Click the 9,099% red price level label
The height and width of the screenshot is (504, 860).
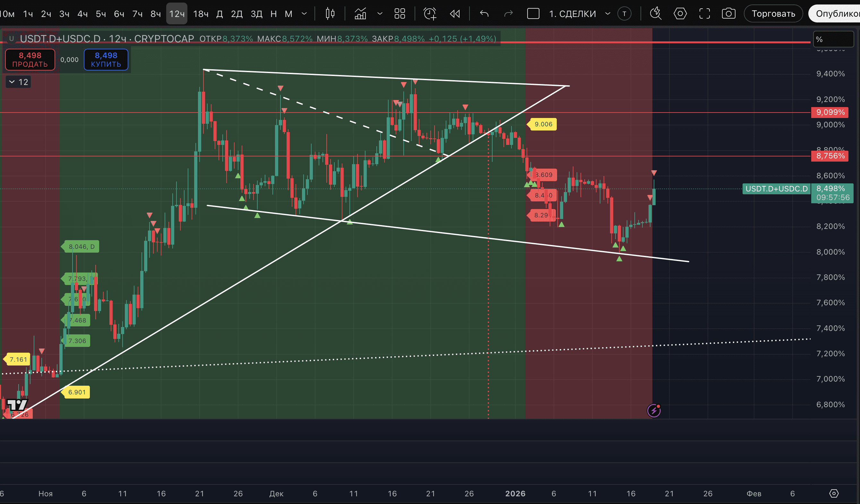[830, 112]
